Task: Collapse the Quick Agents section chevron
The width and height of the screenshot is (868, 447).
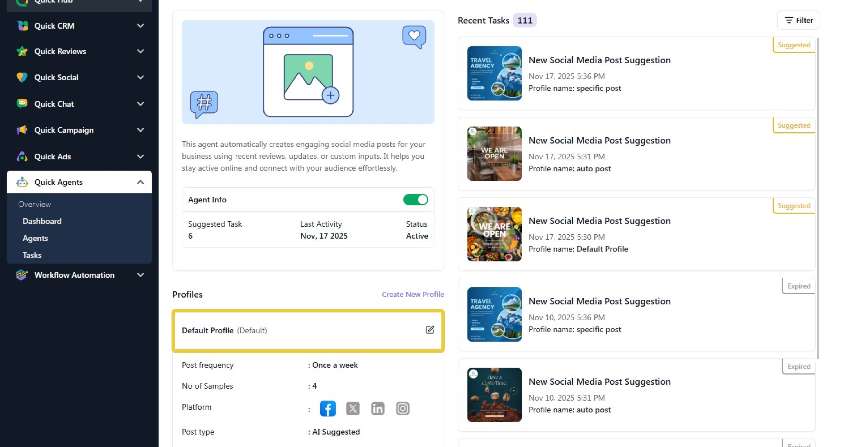Action: coord(140,182)
